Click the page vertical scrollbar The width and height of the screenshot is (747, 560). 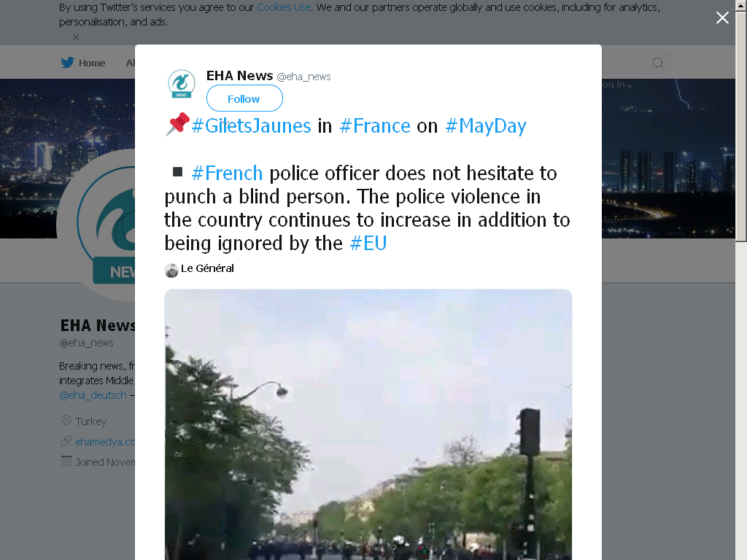point(741,280)
